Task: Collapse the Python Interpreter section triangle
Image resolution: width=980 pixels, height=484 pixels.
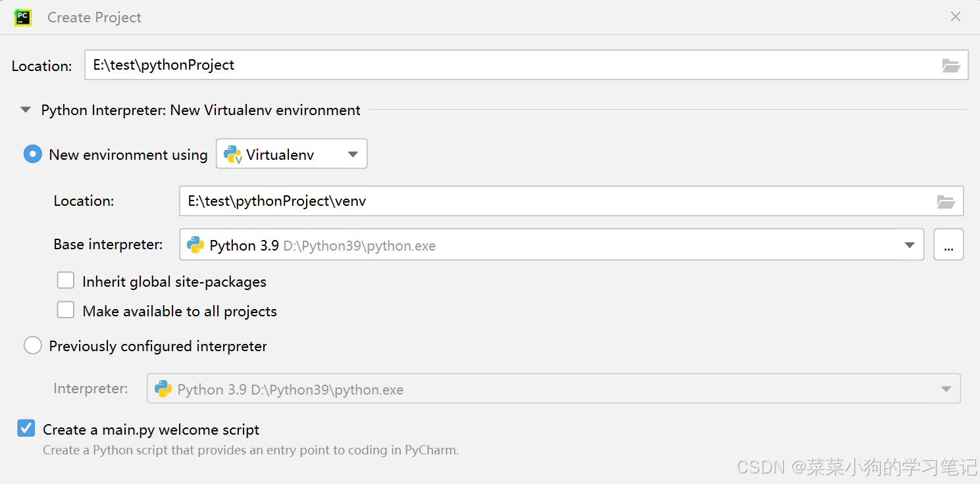Action: (x=26, y=110)
